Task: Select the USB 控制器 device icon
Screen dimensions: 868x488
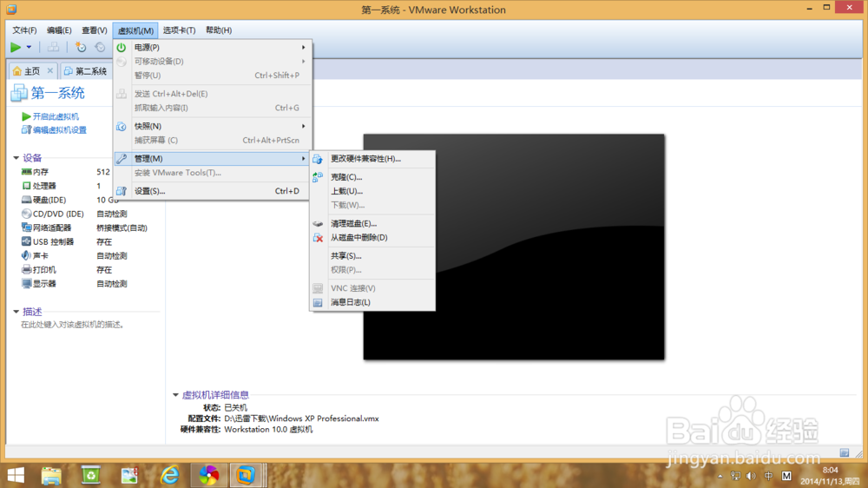Action: pos(26,241)
